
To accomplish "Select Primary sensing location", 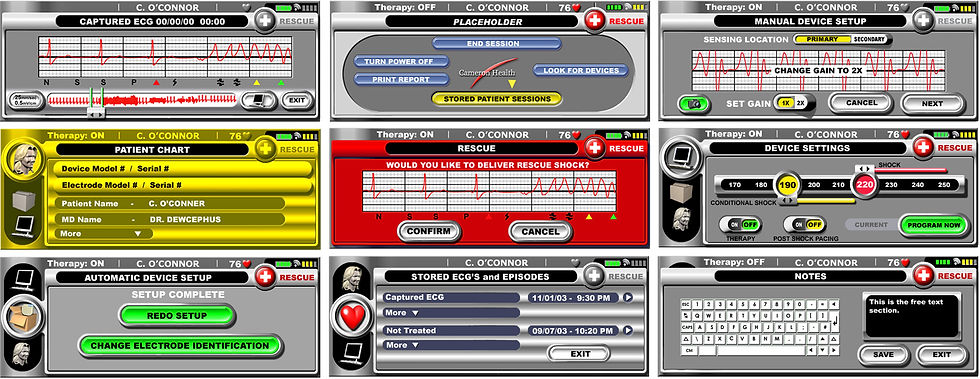I will 822,39.
